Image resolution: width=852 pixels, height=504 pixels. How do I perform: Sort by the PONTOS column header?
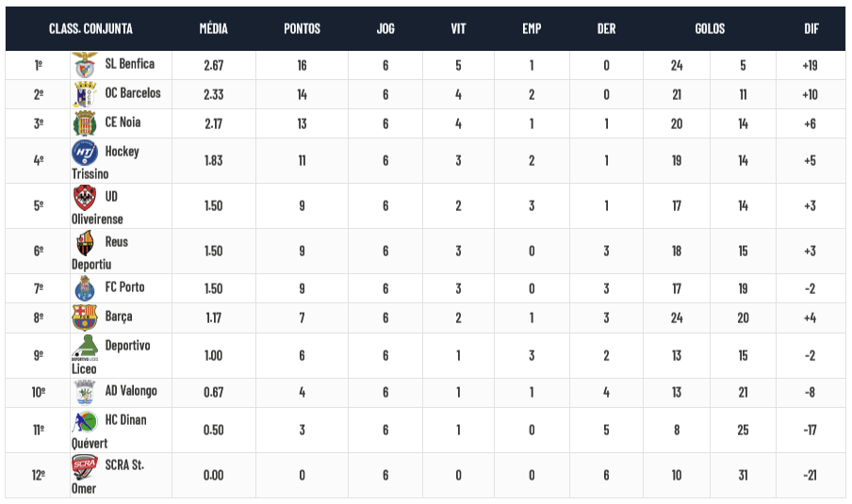click(x=303, y=29)
